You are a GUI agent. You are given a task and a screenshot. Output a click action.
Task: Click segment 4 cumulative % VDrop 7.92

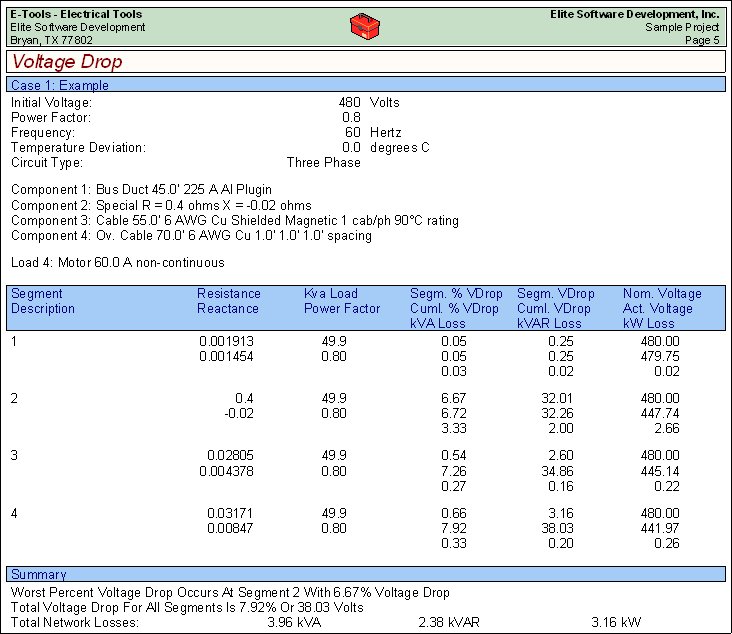coord(454,528)
